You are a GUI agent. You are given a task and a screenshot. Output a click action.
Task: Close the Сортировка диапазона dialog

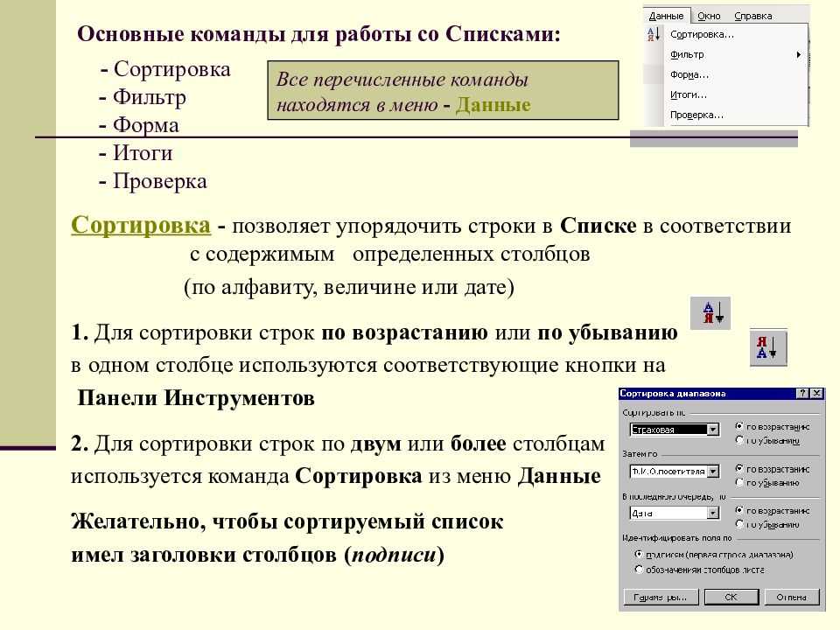coord(816,393)
